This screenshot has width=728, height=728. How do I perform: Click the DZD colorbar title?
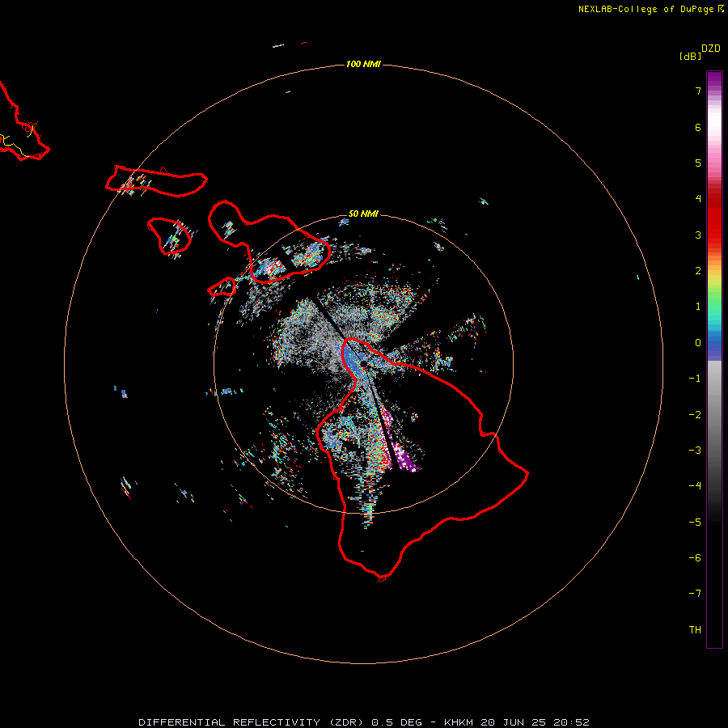click(711, 49)
